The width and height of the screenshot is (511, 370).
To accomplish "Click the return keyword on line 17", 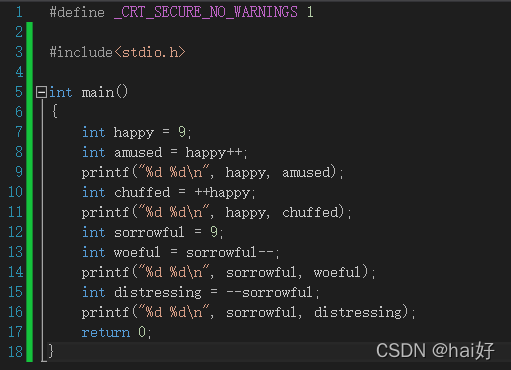I will 106,332.
